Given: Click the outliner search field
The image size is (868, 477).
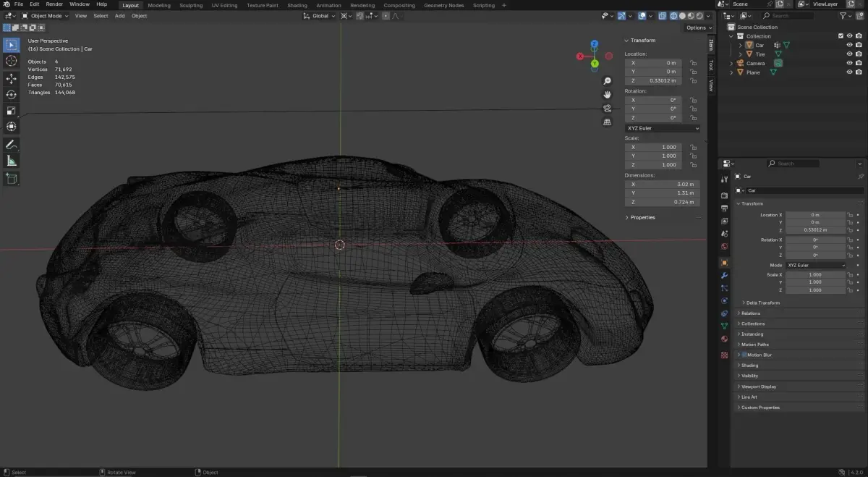Looking at the screenshot, I should pyautogui.click(x=788, y=15).
